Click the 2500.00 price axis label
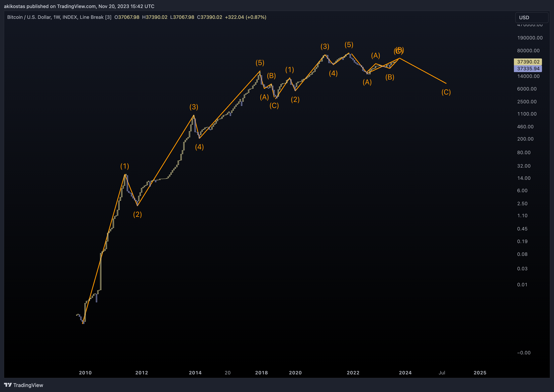 tap(527, 102)
